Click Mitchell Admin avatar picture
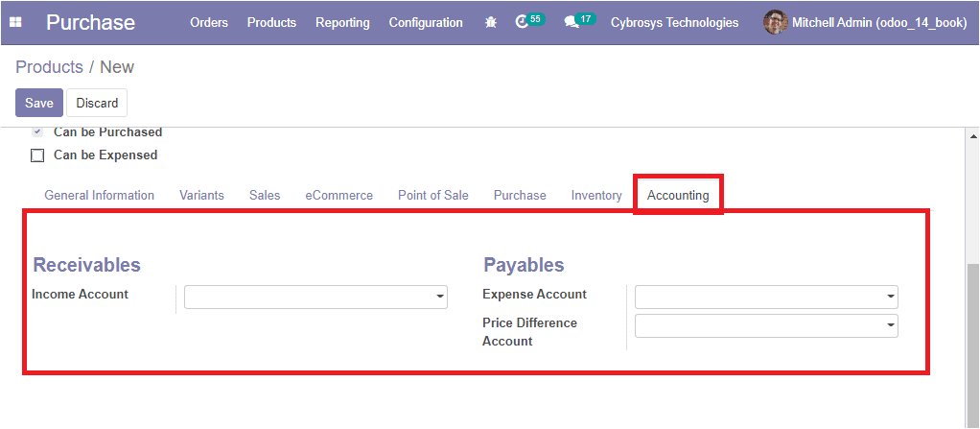Viewport: 980px width, 429px height. (776, 22)
